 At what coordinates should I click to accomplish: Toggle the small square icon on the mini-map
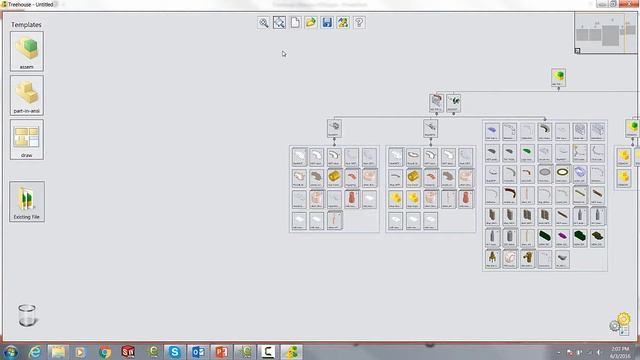click(578, 51)
